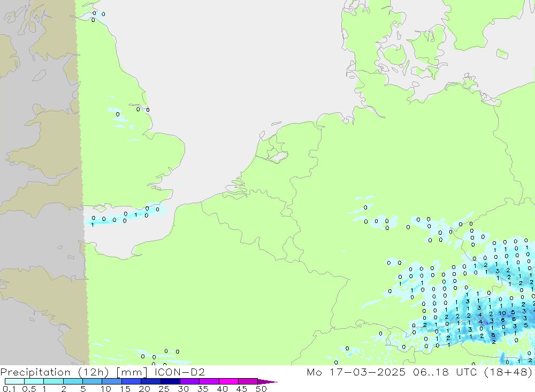Image resolution: width=535 pixels, height=392 pixels.
Task: Click the '06..18 UTC' time range text
Action: click(445, 372)
